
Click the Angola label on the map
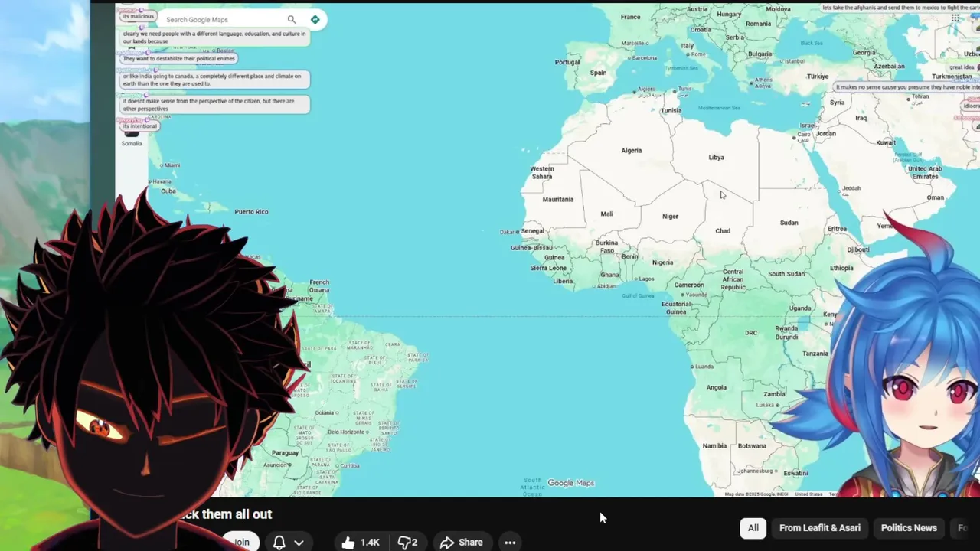(x=717, y=388)
